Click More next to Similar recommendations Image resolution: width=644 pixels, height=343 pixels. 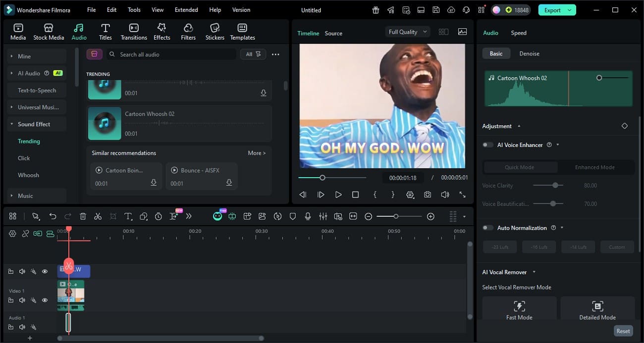[257, 152]
